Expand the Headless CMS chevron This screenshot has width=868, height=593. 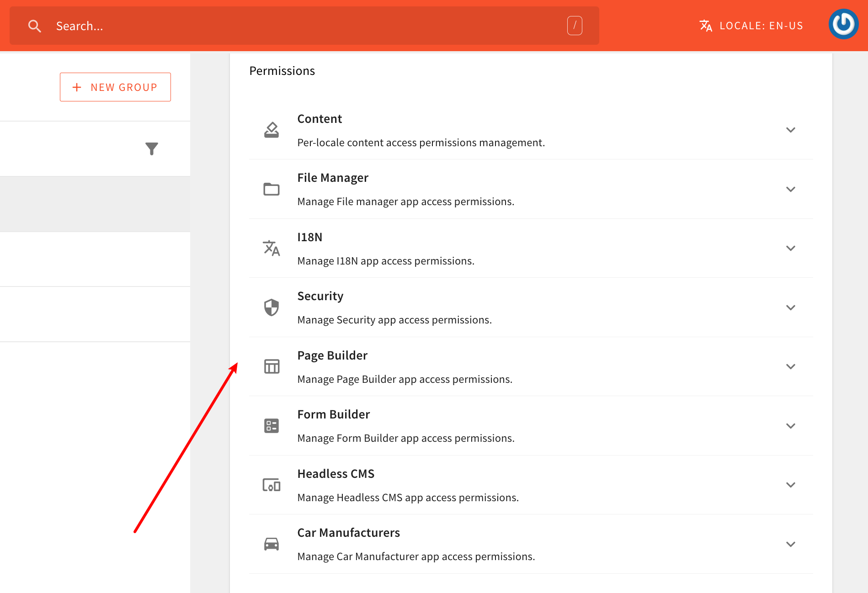(790, 485)
